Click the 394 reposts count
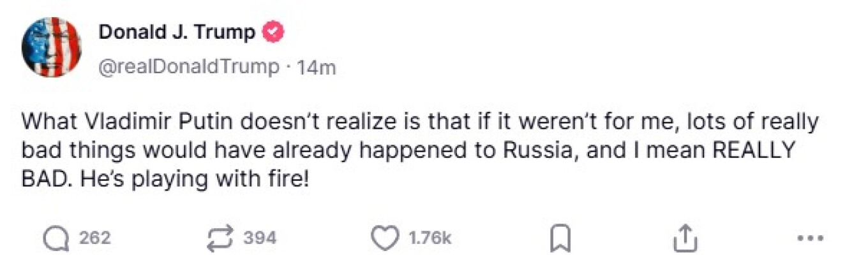The width and height of the screenshot is (868, 274). (x=260, y=238)
